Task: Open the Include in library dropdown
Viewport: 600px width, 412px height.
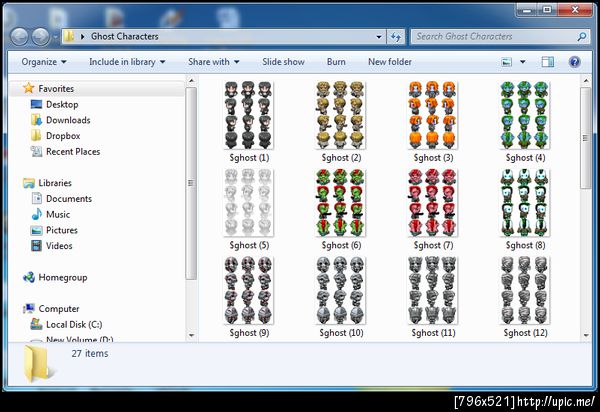Action: pyautogui.click(x=127, y=62)
